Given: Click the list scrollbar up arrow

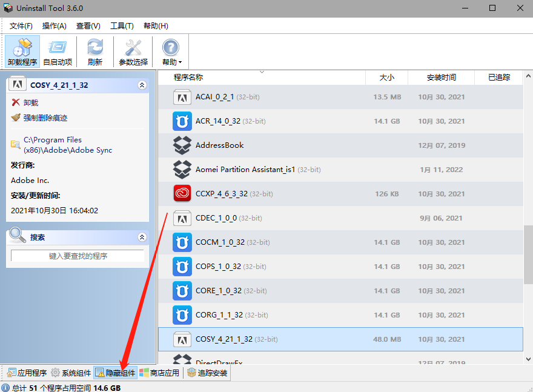Looking at the screenshot, I should pos(528,76).
